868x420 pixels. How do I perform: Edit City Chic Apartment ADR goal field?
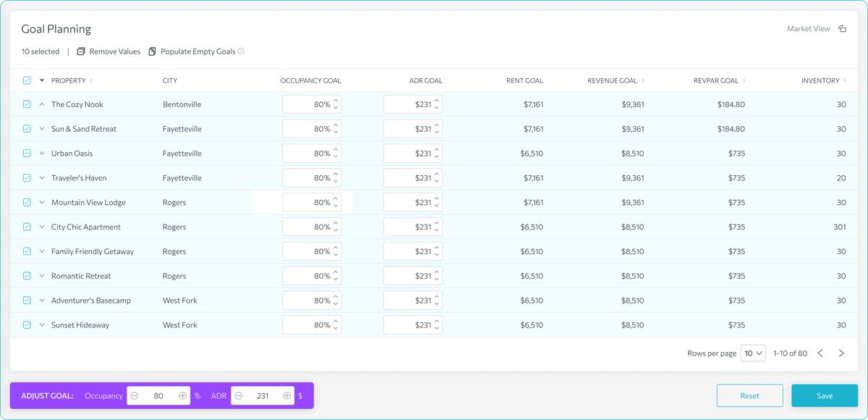coord(413,227)
